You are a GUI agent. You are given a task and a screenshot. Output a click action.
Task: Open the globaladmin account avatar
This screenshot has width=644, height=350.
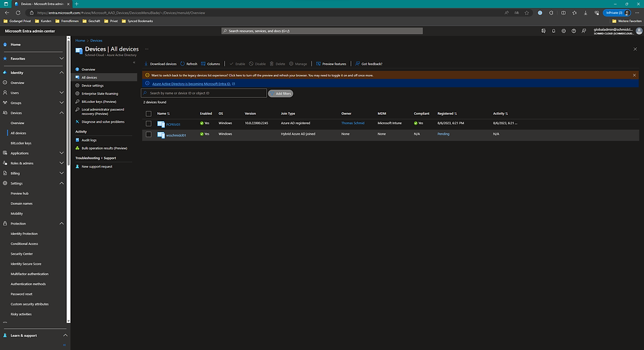[x=639, y=31]
